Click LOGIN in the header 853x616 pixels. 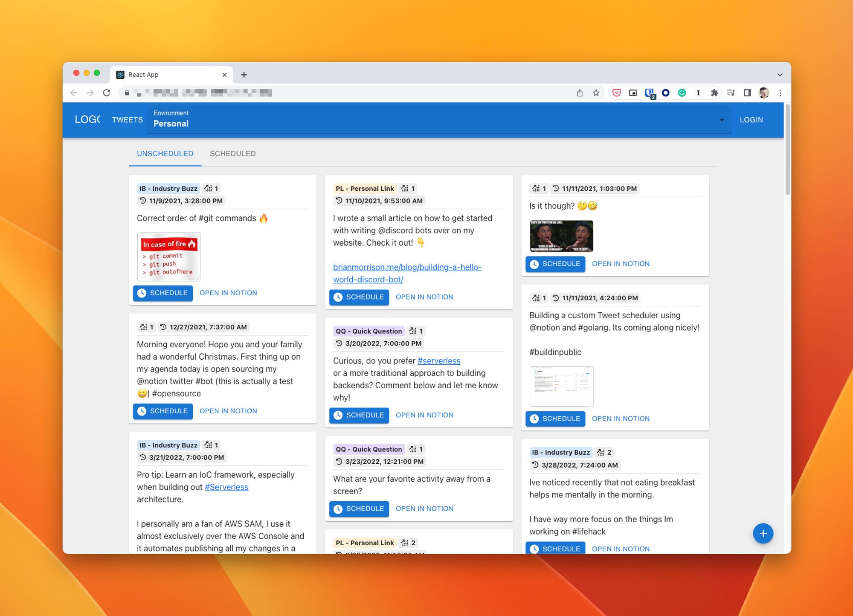point(751,120)
